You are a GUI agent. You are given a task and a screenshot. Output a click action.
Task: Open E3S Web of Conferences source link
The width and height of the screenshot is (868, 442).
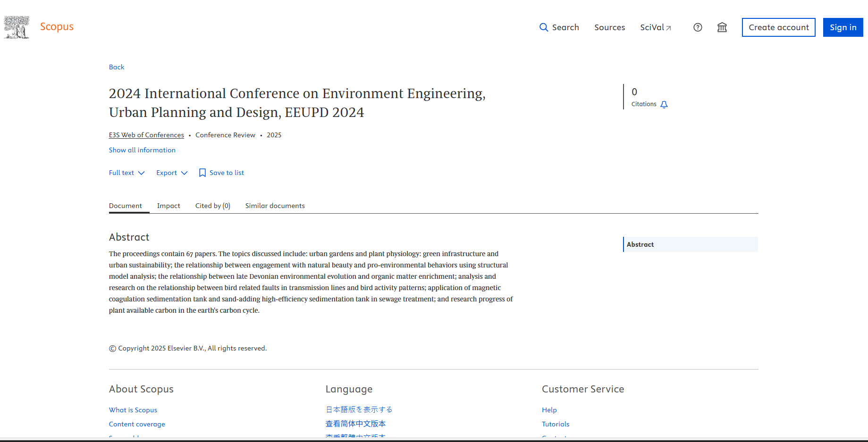146,135
